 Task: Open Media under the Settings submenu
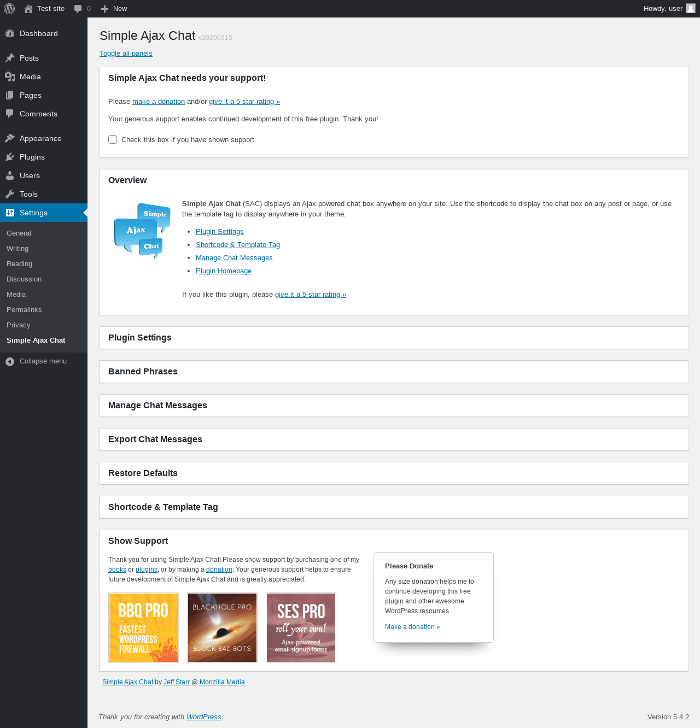16,295
